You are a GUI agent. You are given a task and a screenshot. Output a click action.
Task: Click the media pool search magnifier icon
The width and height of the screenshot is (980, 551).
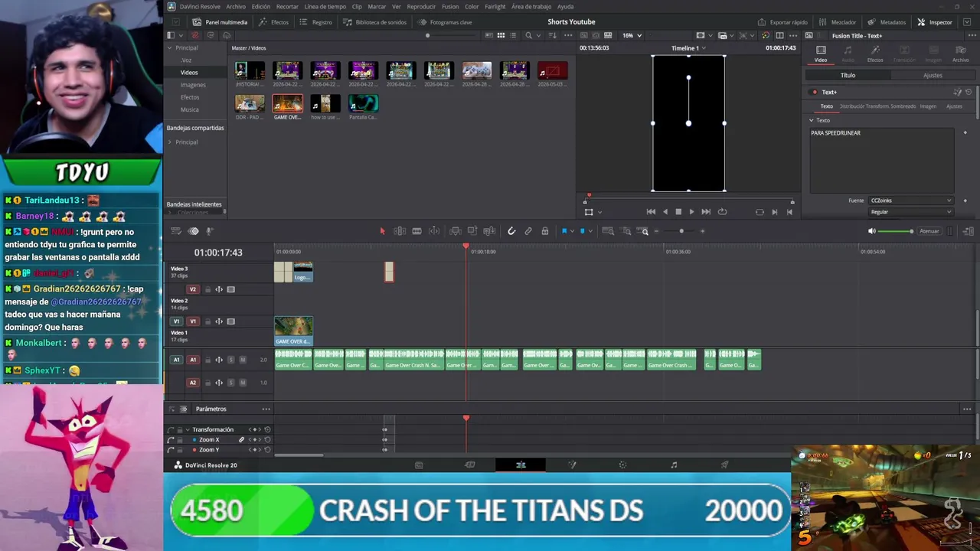[x=528, y=35]
